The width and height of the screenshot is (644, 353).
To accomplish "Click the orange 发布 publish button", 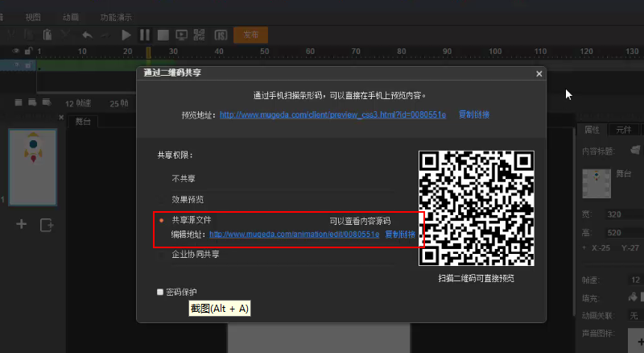I will point(250,35).
